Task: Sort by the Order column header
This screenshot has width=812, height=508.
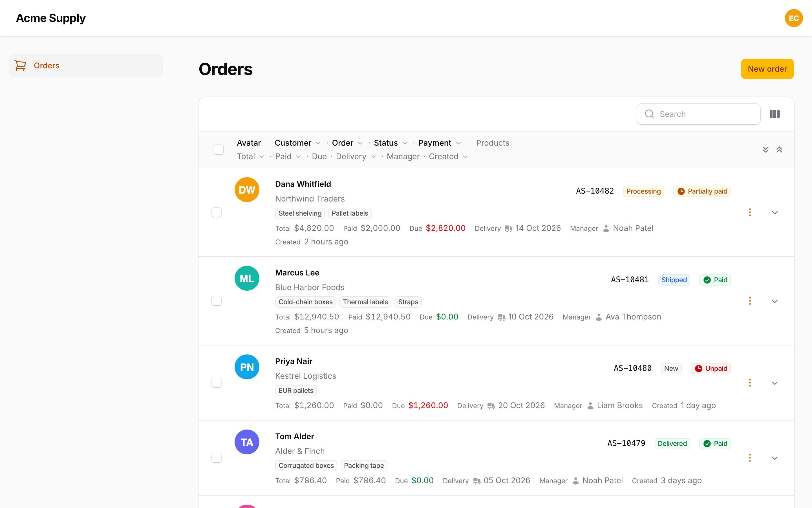Action: coord(347,143)
